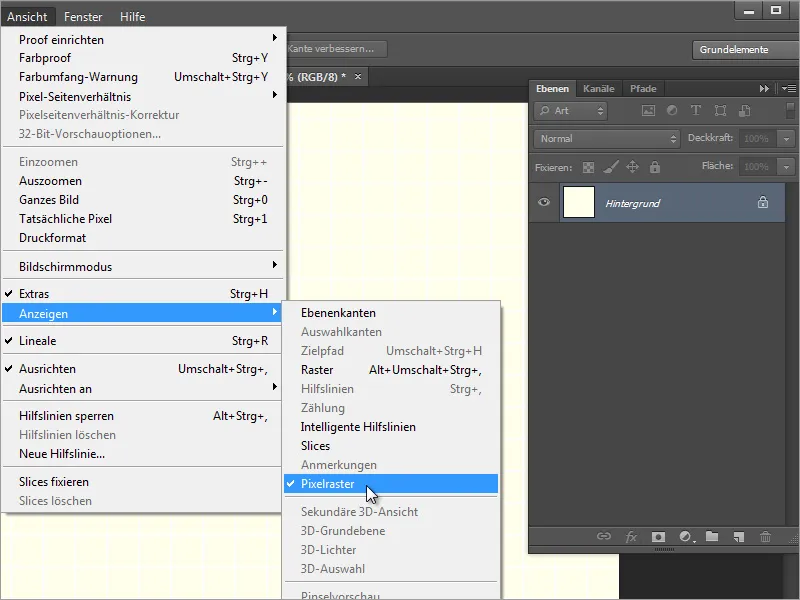Open the Deckkraft opacity dropdown arrow

tap(786, 139)
